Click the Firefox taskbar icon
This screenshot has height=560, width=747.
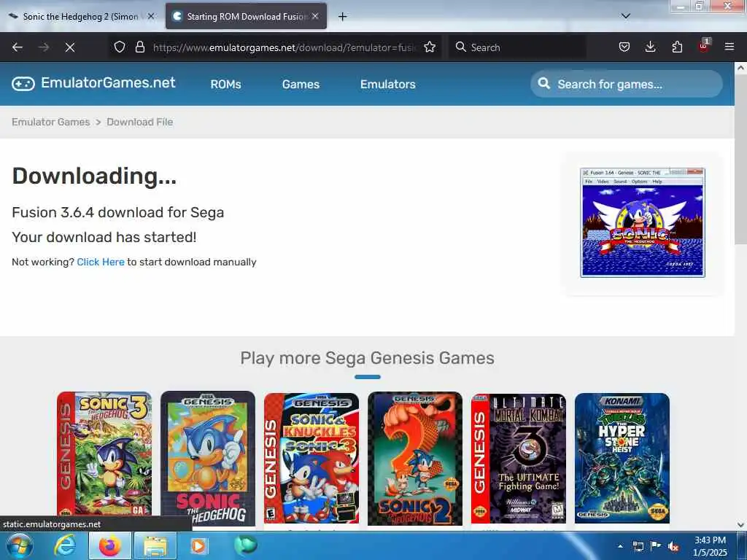coord(109,545)
